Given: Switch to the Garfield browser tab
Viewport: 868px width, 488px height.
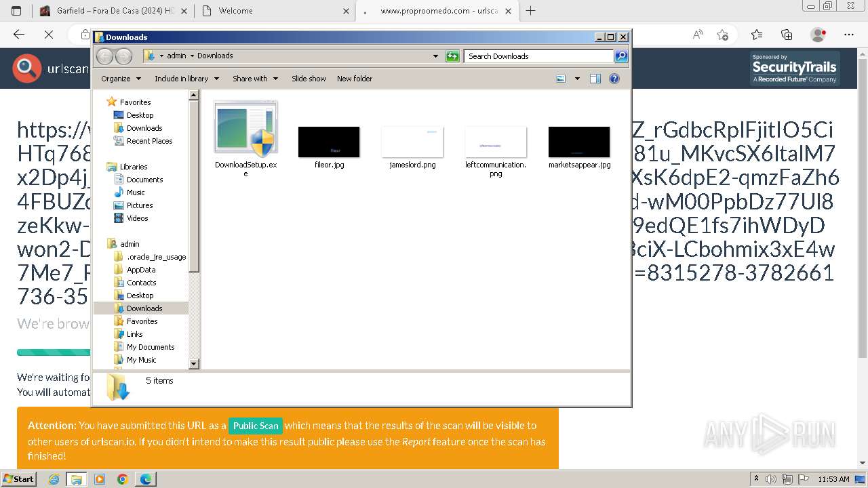Looking at the screenshot, I should (x=112, y=11).
